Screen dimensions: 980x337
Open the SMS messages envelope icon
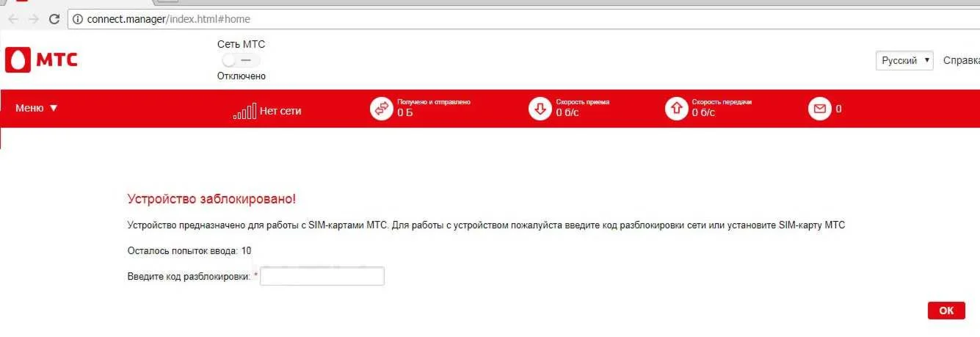point(819,109)
